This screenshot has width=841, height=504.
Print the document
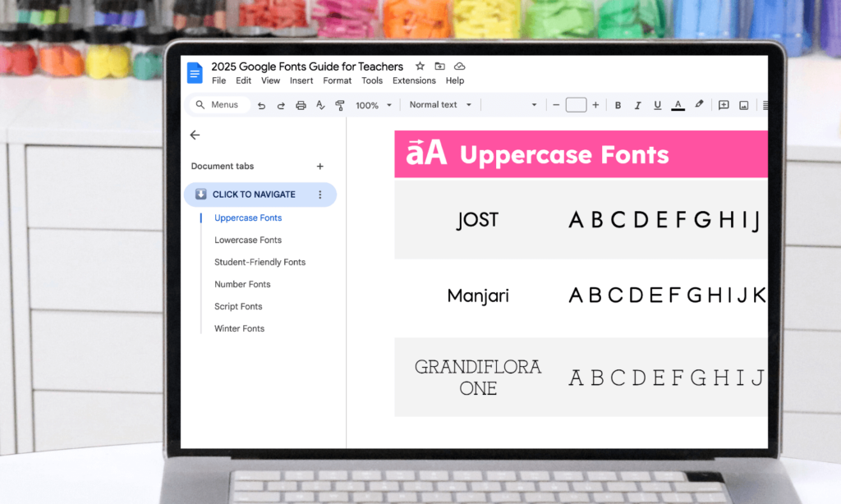click(x=301, y=105)
